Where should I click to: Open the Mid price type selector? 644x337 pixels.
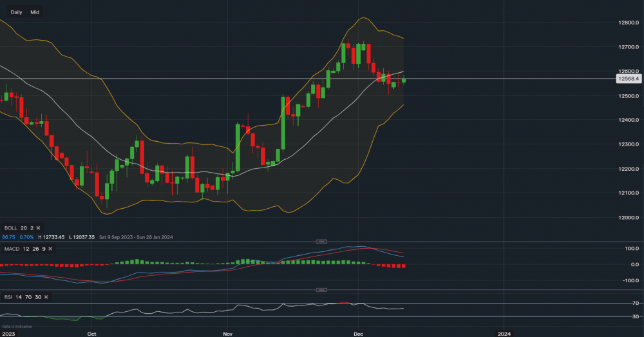pyautogui.click(x=34, y=12)
